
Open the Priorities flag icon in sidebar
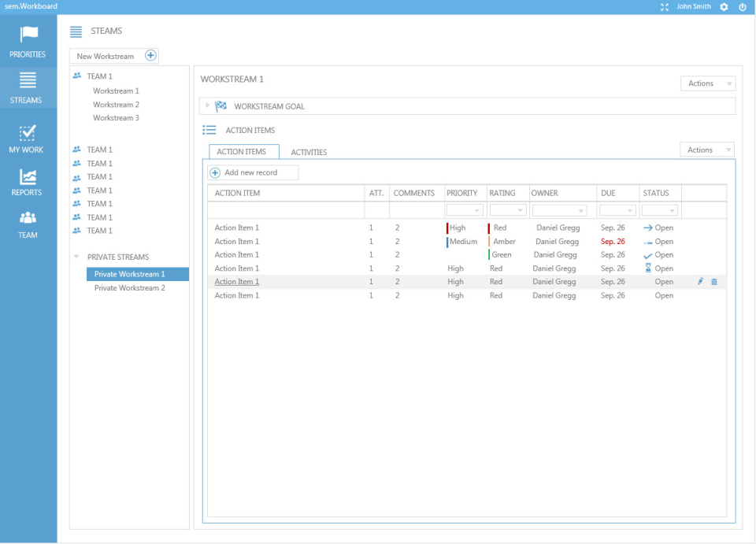(x=28, y=34)
